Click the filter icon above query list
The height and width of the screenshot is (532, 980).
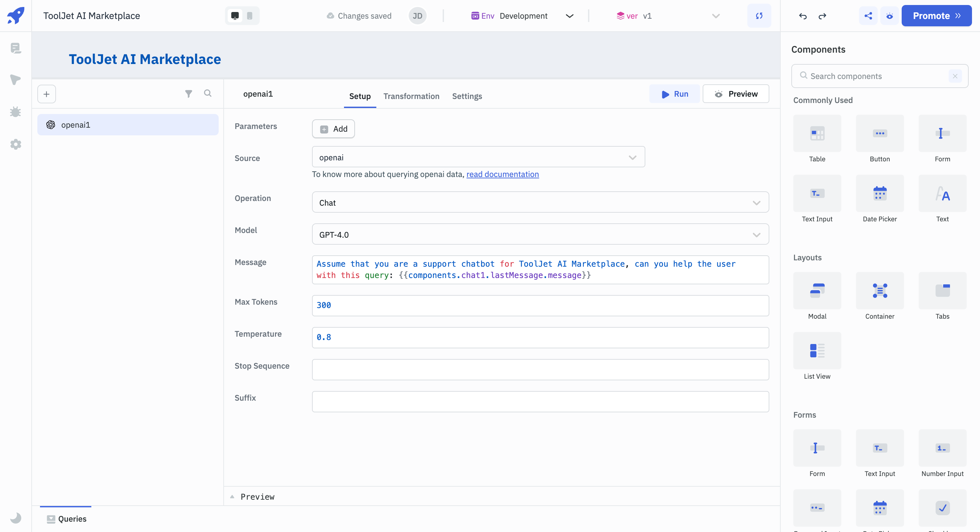pyautogui.click(x=188, y=94)
